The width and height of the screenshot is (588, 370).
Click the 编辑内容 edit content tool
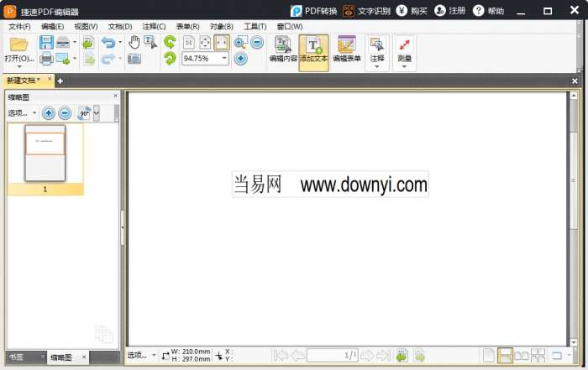(x=283, y=50)
